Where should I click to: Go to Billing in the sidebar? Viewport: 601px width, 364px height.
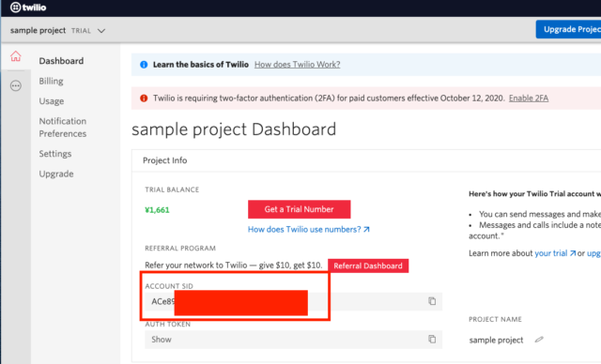(x=51, y=81)
